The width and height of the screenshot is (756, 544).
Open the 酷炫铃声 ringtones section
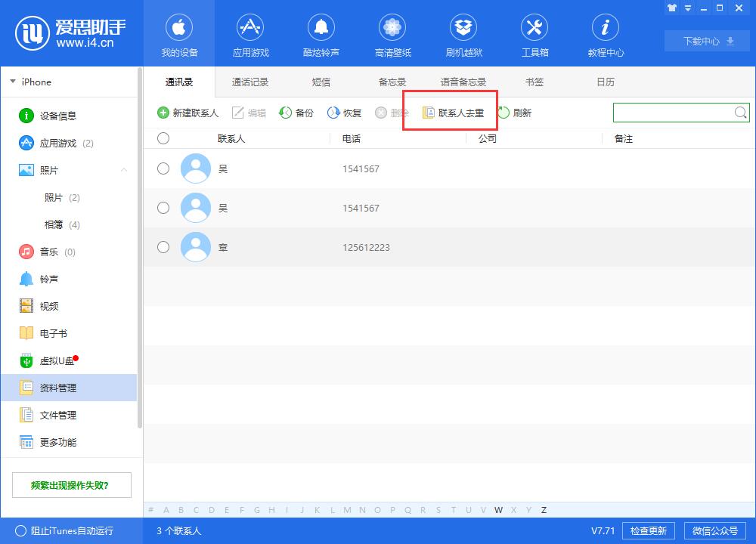pos(321,34)
